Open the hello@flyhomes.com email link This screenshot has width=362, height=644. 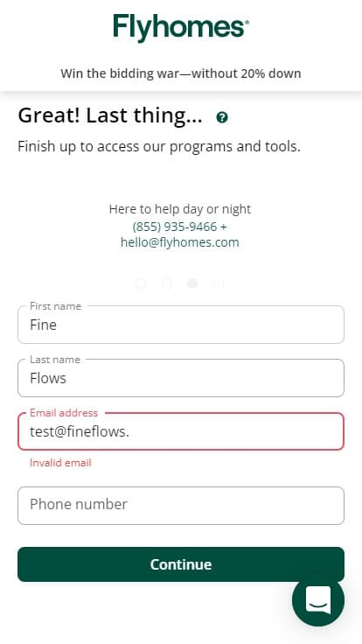click(180, 242)
